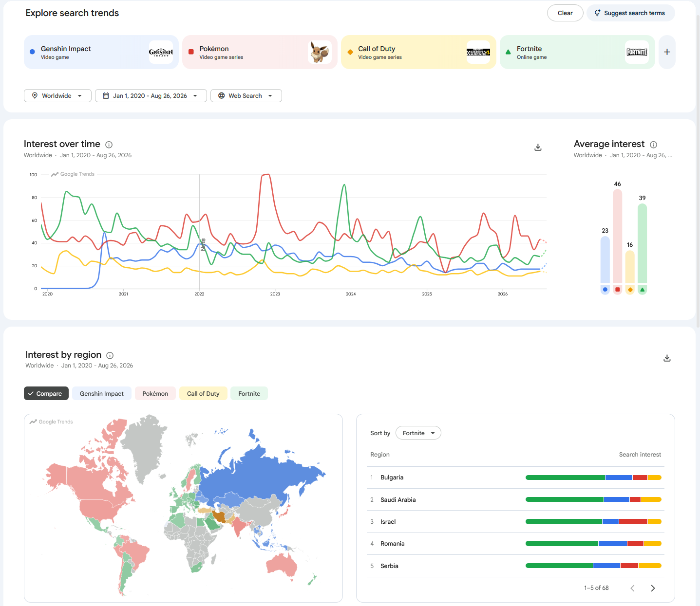This screenshot has width=700, height=606.
Task: Click the Pokémon search term card
Action: click(260, 52)
